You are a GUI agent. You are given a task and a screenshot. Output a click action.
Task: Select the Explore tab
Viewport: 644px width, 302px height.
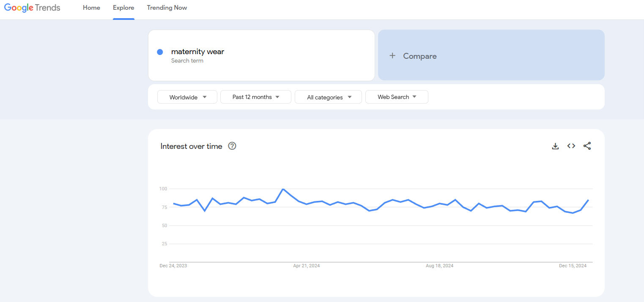[123, 8]
